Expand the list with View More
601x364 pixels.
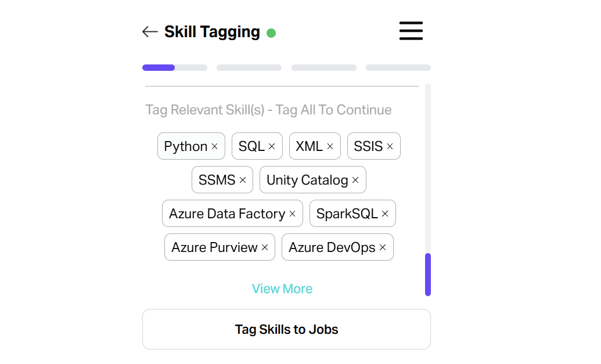pyautogui.click(x=282, y=289)
